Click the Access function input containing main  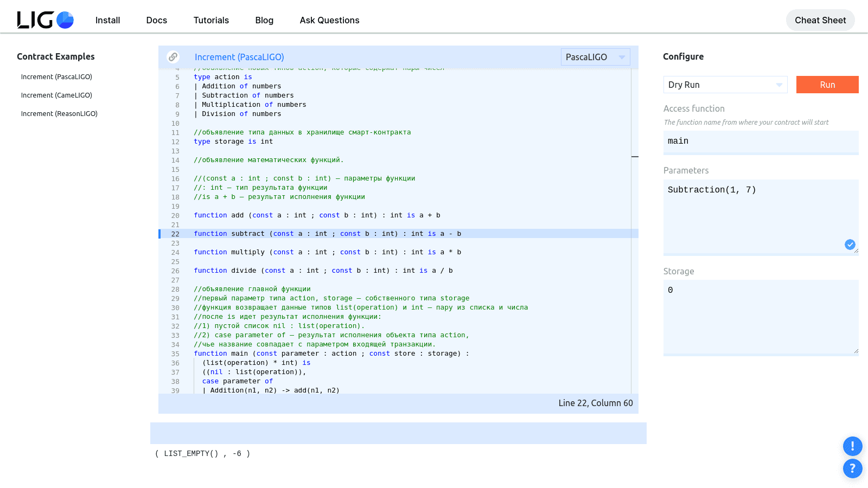(x=761, y=142)
